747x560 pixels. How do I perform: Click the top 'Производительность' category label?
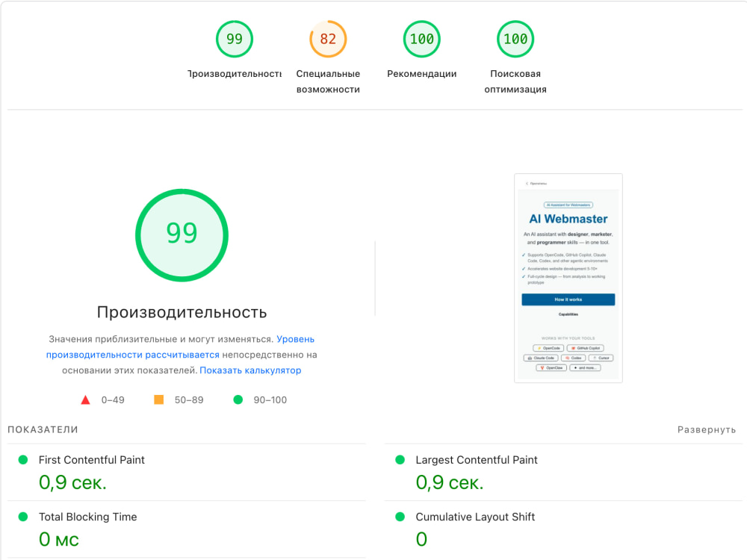point(234,74)
